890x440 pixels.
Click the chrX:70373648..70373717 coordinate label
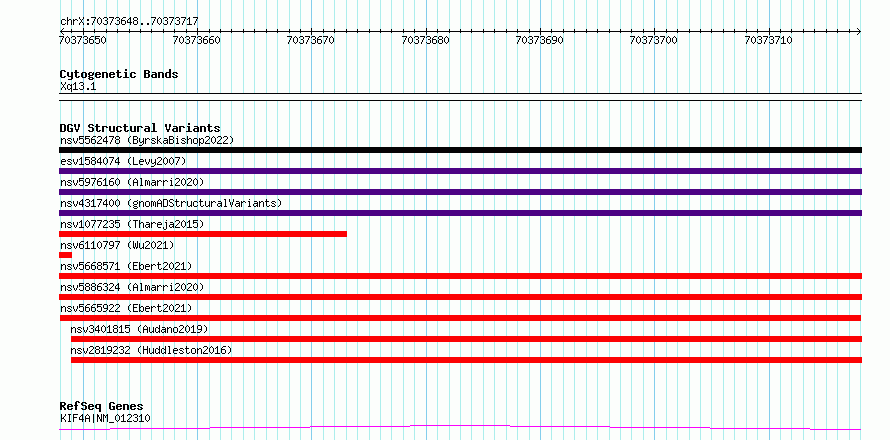point(129,21)
